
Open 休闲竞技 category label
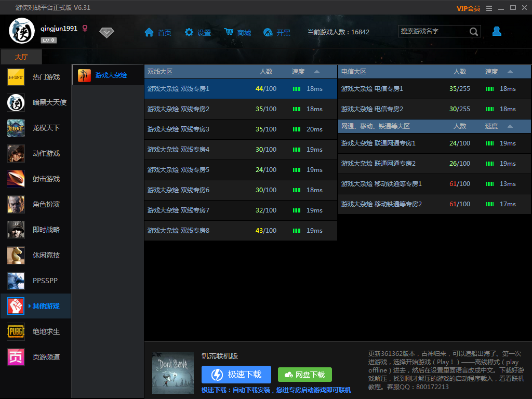(x=46, y=255)
